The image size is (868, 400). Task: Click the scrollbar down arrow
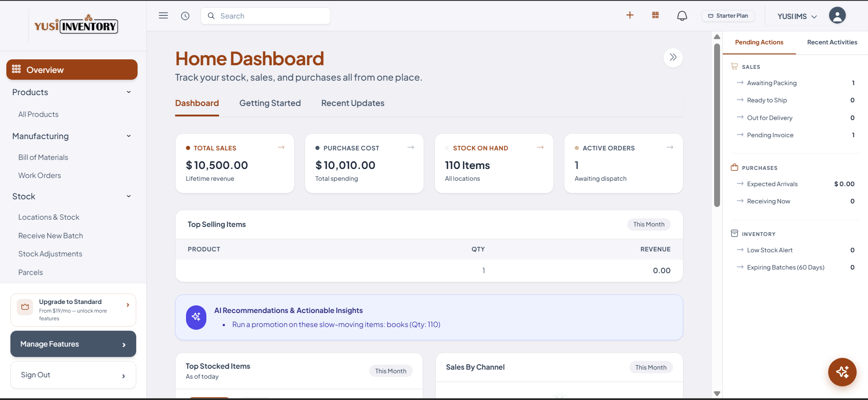pyautogui.click(x=717, y=394)
